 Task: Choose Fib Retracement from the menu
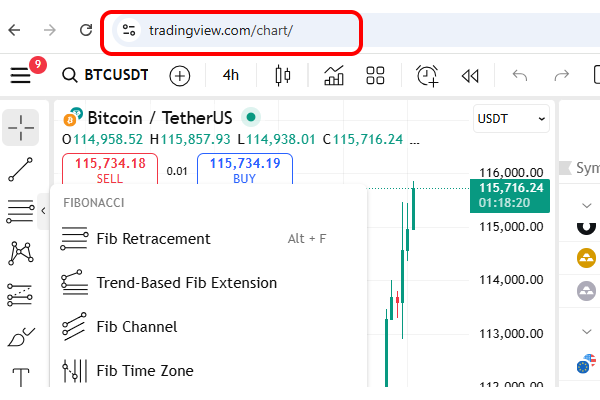pyautogui.click(x=153, y=239)
